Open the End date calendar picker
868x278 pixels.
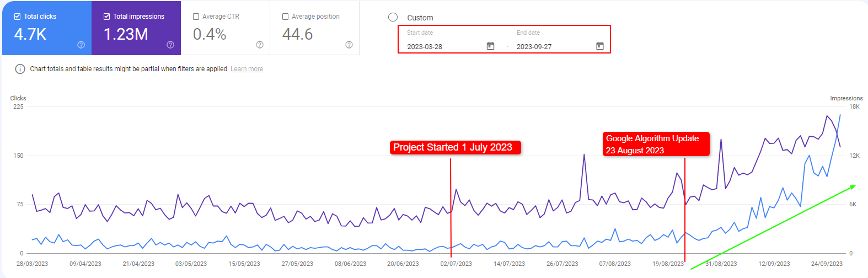(x=600, y=46)
